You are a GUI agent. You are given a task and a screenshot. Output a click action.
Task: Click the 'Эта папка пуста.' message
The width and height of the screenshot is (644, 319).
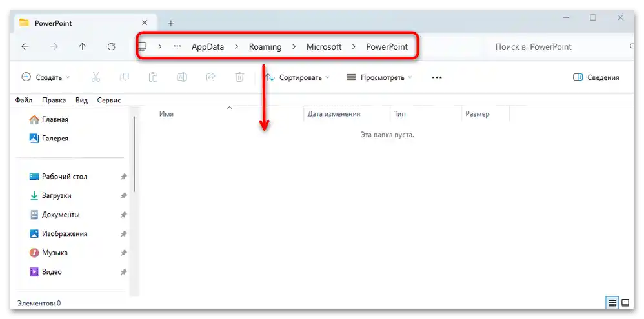[387, 135]
